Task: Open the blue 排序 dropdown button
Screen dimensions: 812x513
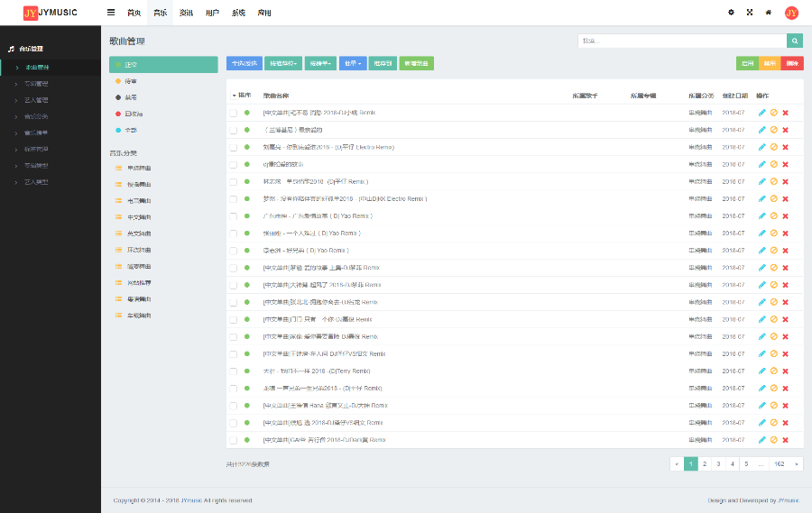Action: 353,64
